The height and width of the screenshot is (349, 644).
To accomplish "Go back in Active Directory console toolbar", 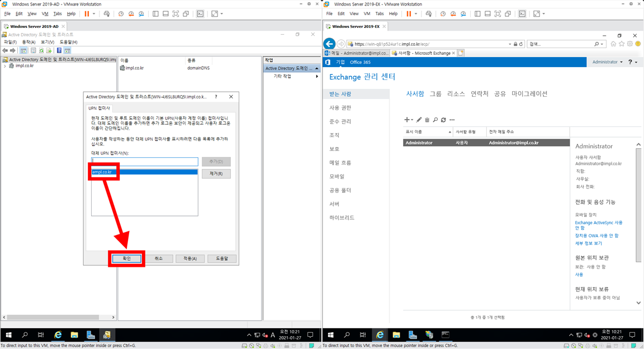I will [5, 50].
